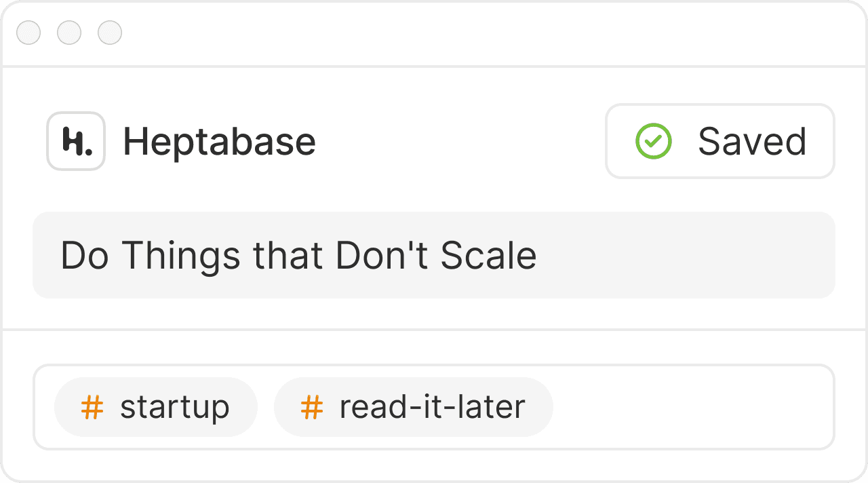Click empty title field space after "Scale"
The height and width of the screenshot is (483, 868).
pyautogui.click(x=685, y=255)
